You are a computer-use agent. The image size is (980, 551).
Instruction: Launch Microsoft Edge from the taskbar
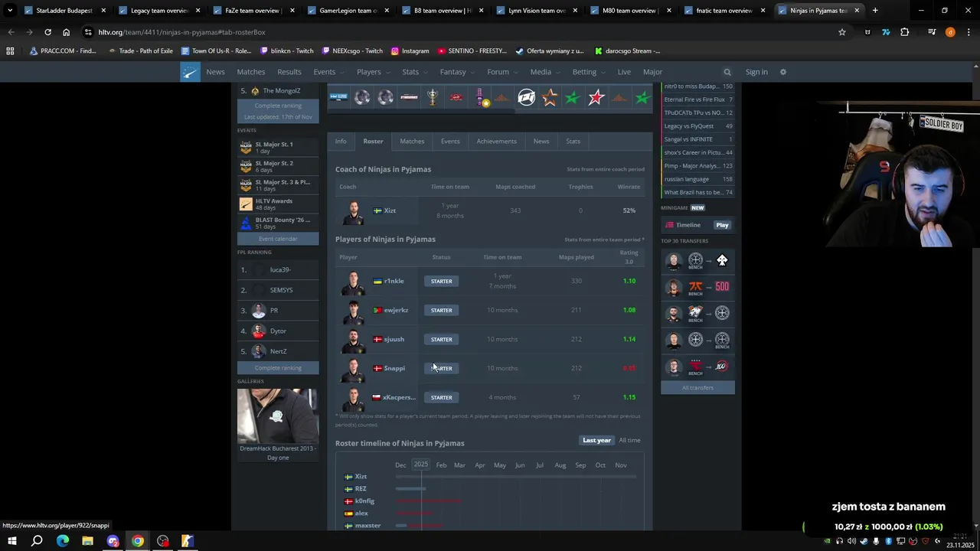[63, 541]
